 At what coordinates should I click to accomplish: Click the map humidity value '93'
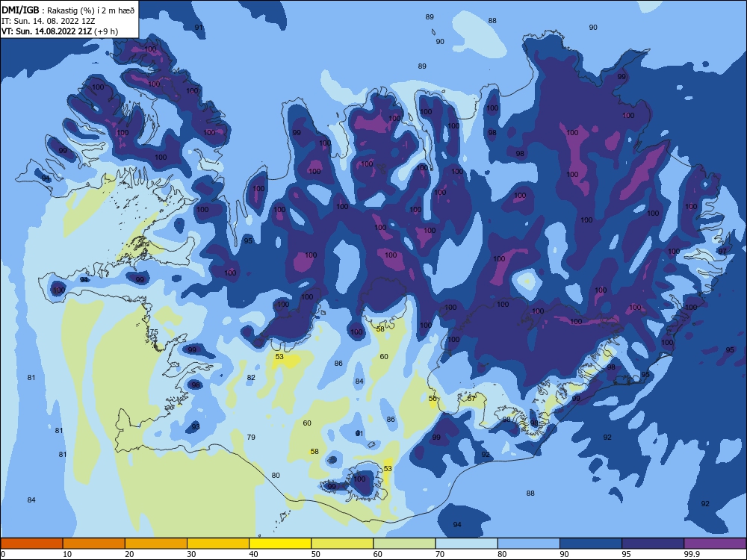point(196,426)
